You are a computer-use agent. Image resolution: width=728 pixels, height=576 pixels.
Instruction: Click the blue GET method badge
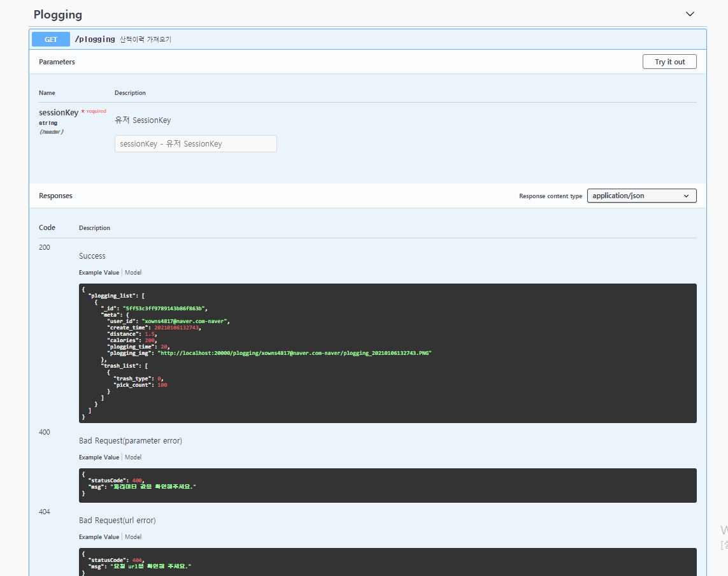point(50,39)
